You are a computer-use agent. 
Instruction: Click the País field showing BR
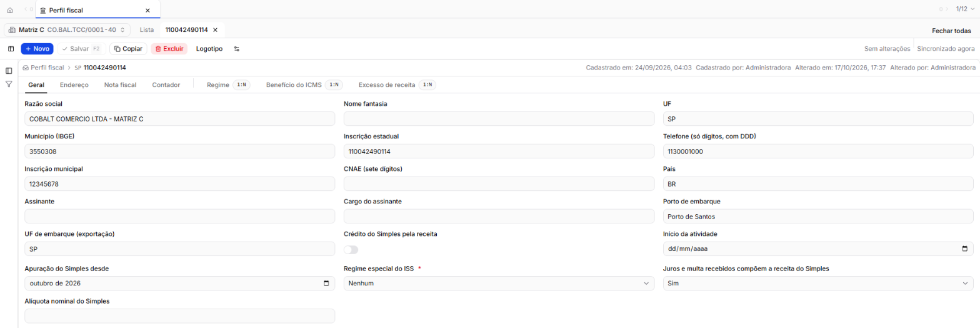(x=818, y=184)
